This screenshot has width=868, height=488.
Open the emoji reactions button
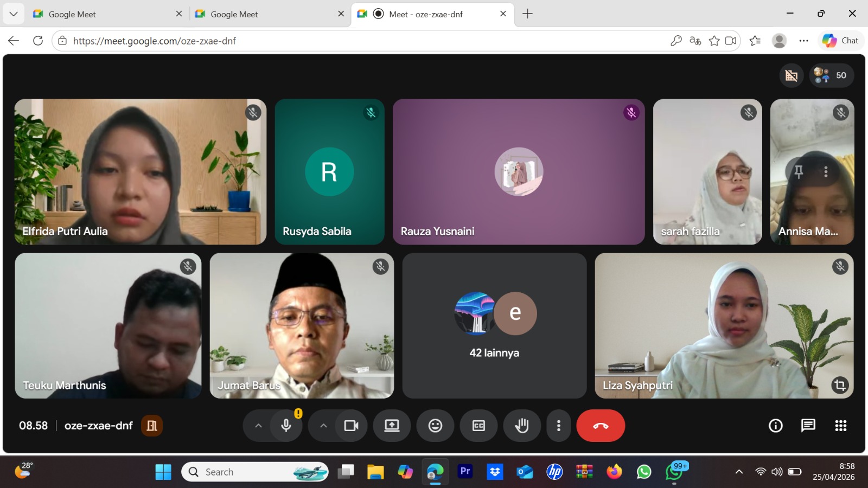(x=435, y=426)
